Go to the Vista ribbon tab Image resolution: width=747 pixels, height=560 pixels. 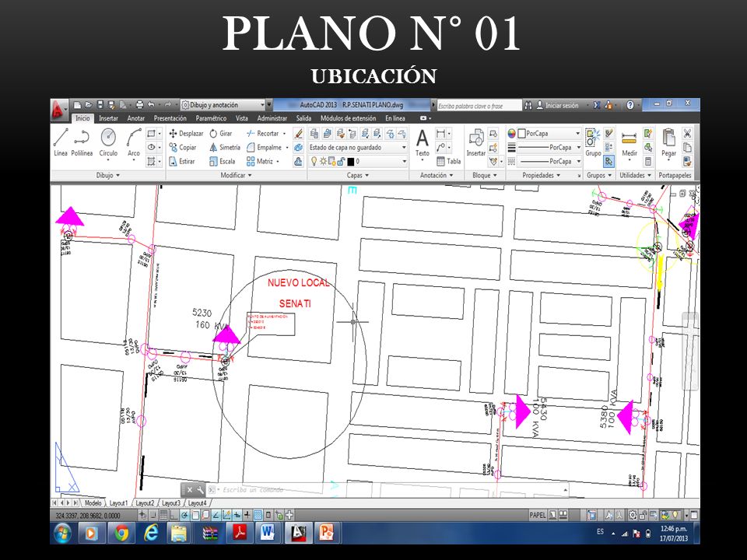coord(241,118)
